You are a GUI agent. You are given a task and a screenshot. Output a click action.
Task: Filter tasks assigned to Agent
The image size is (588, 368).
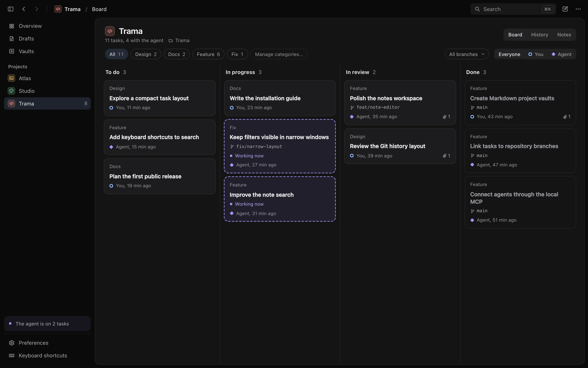point(561,54)
